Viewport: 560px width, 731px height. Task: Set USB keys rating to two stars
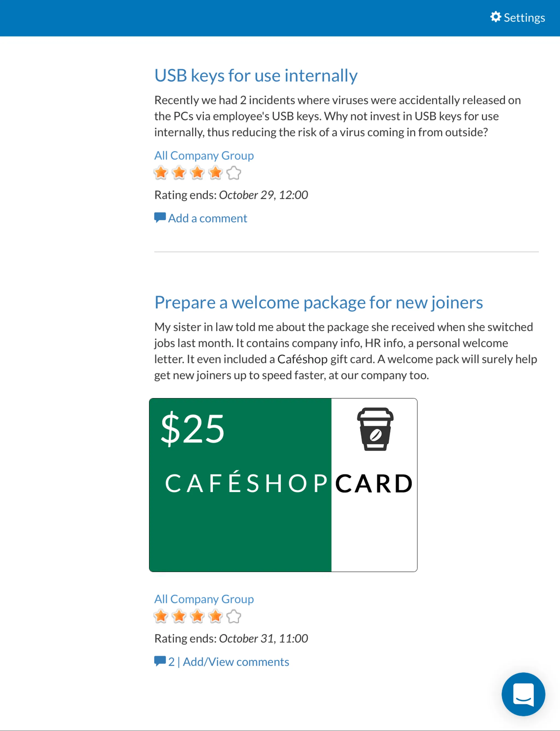click(x=179, y=173)
